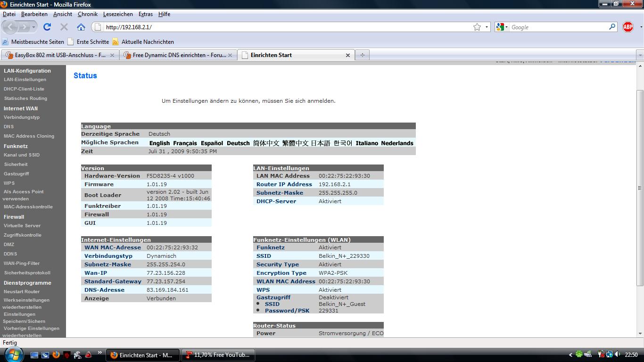Open Virtuelle Server under Firewall
This screenshot has width=644, height=362.
(x=22, y=226)
